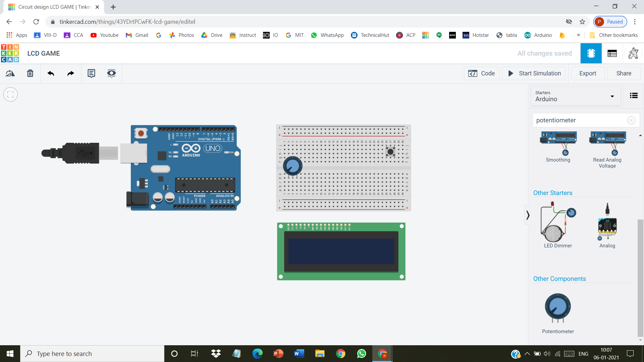
Task: Open the Chrome browser menu
Action: 635,21
